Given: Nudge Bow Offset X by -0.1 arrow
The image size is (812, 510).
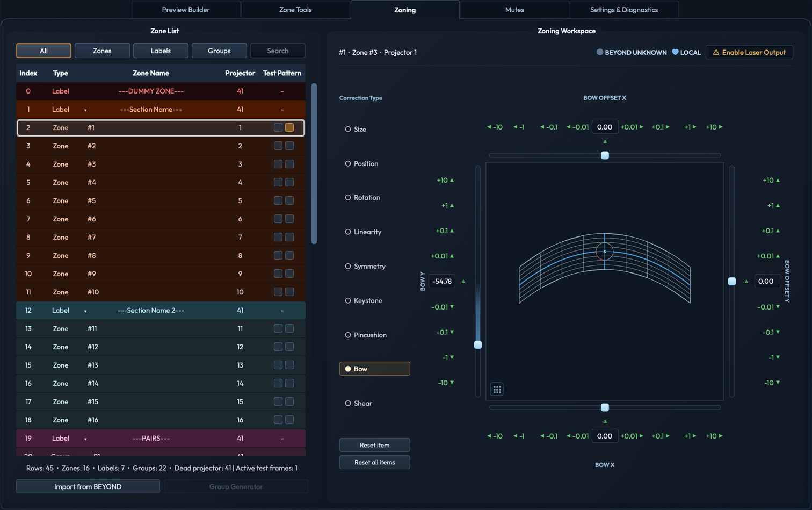Looking at the screenshot, I should tap(548, 127).
